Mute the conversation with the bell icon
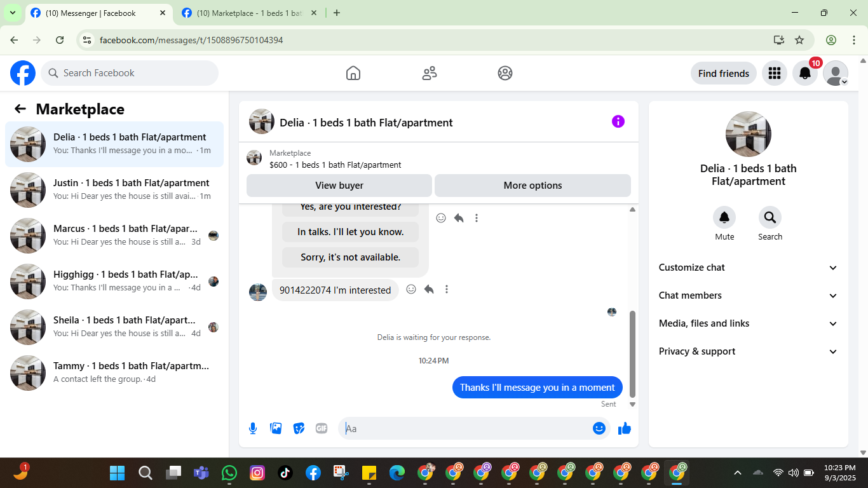868x488 pixels. click(724, 217)
